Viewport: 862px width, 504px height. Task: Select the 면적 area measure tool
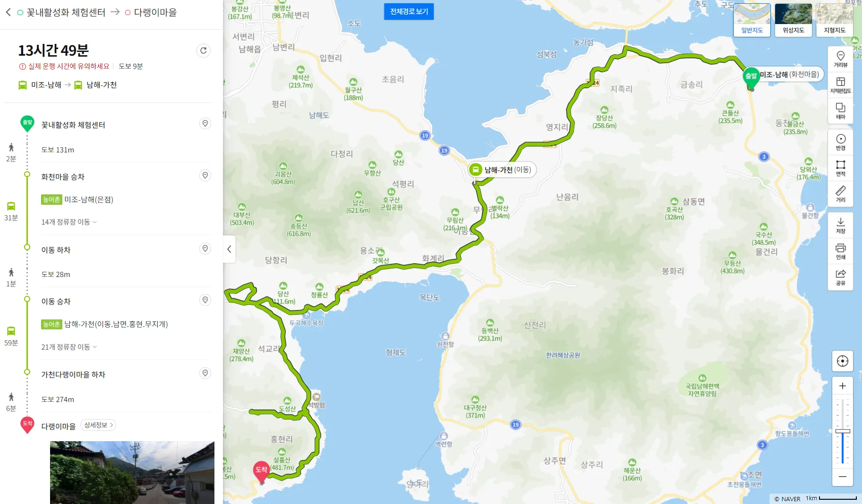pos(840,168)
